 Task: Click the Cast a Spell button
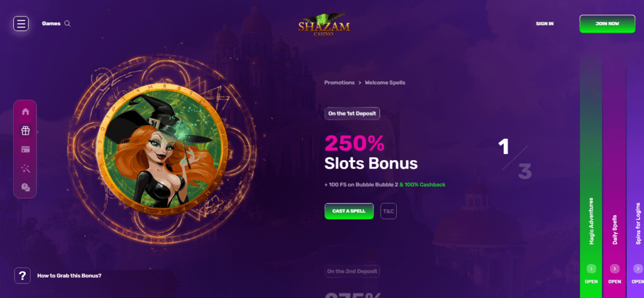pyautogui.click(x=349, y=211)
